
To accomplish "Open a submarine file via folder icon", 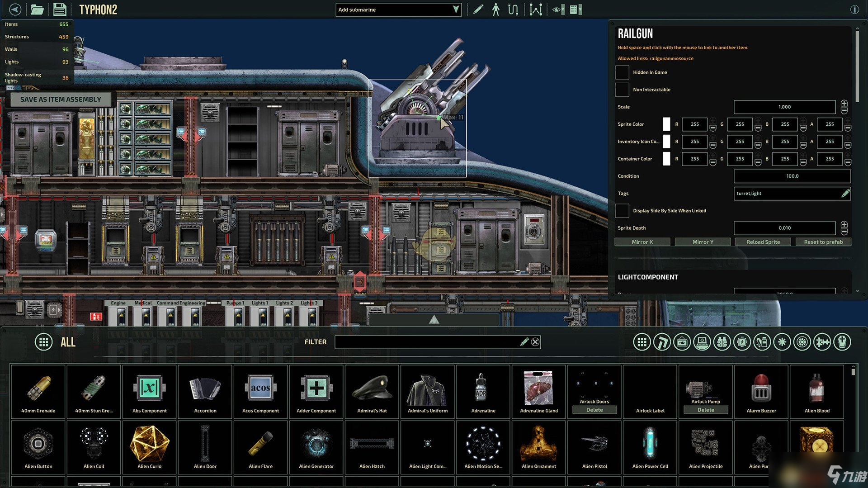I will [x=37, y=9].
